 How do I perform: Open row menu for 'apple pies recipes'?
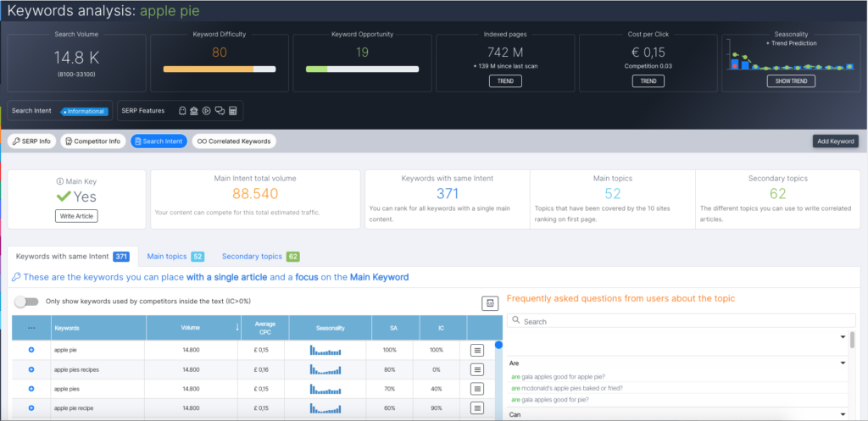(x=476, y=369)
